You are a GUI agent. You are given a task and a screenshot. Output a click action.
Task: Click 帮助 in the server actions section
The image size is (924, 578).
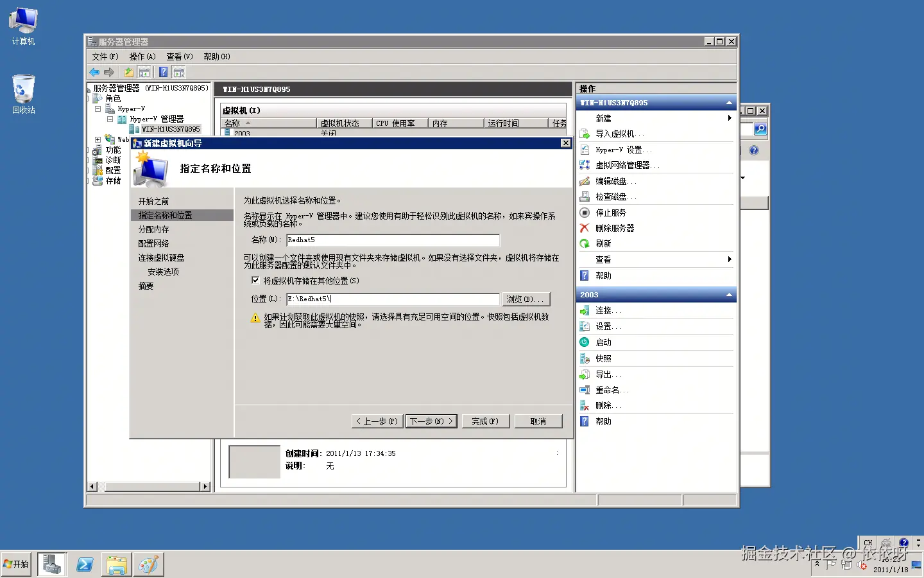pyautogui.click(x=603, y=276)
